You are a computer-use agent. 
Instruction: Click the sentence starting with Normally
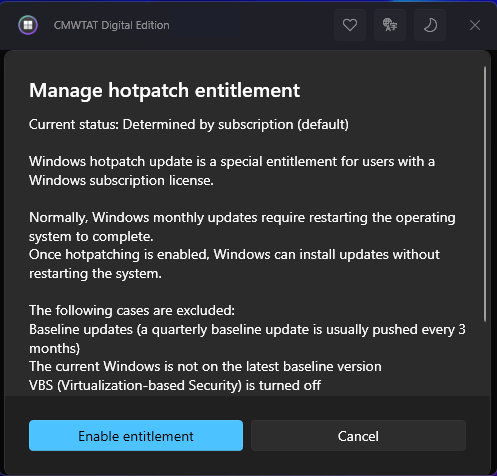coord(242,227)
